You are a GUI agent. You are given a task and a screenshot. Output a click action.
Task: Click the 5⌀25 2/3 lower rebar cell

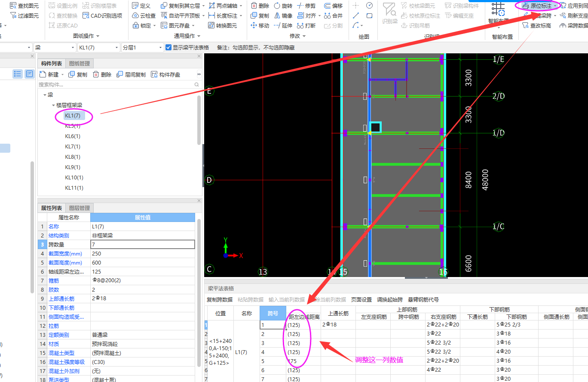point(516,325)
